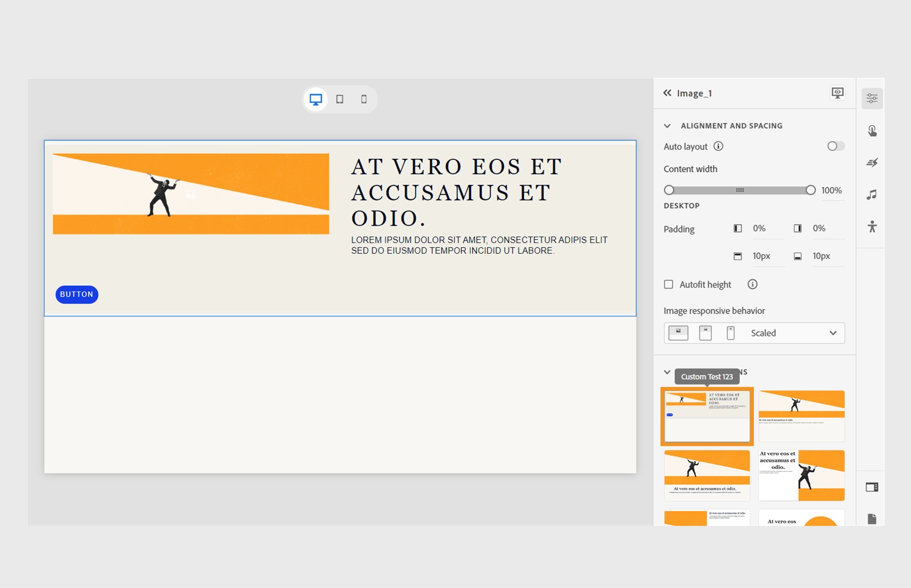Click the bottom padding icon
The width and height of the screenshot is (911, 588).
click(x=798, y=256)
